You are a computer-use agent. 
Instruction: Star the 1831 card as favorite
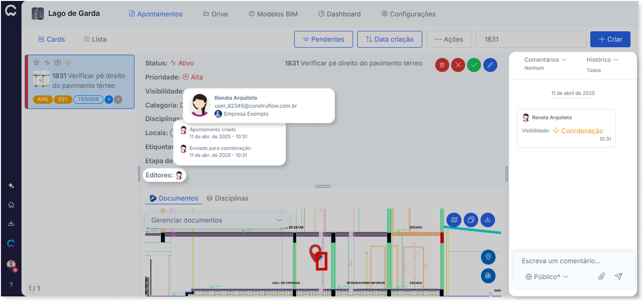36,63
